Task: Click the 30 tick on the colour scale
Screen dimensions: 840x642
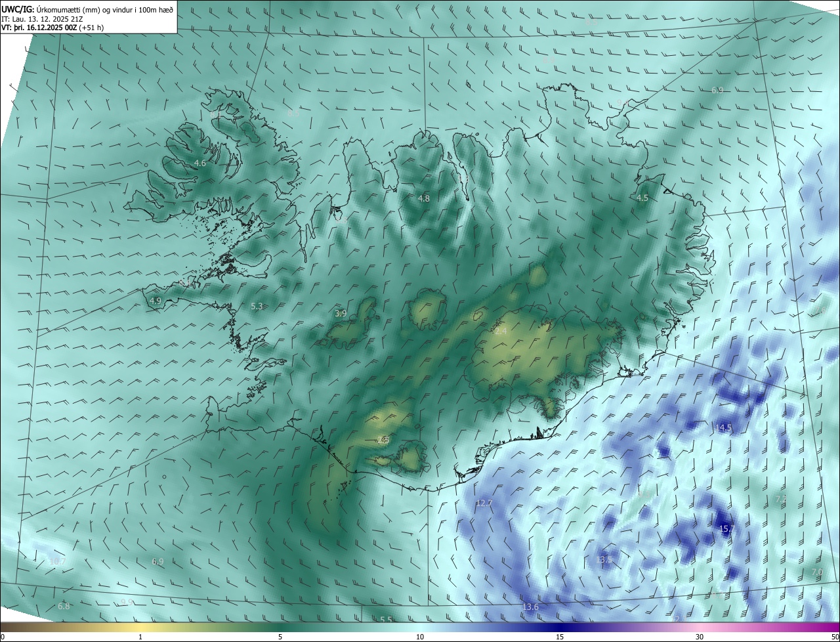Action: coord(700,637)
